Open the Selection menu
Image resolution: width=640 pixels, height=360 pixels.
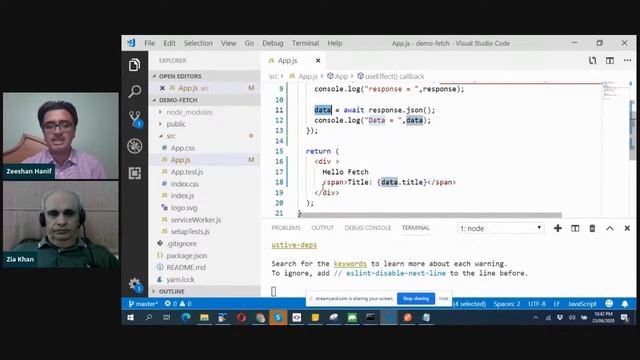[198, 43]
